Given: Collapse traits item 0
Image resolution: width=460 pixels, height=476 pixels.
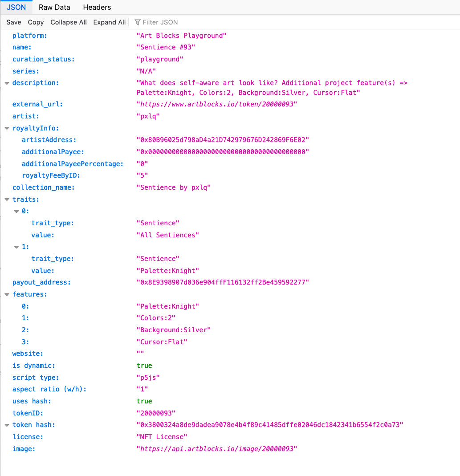Looking at the screenshot, I should coord(17,212).
